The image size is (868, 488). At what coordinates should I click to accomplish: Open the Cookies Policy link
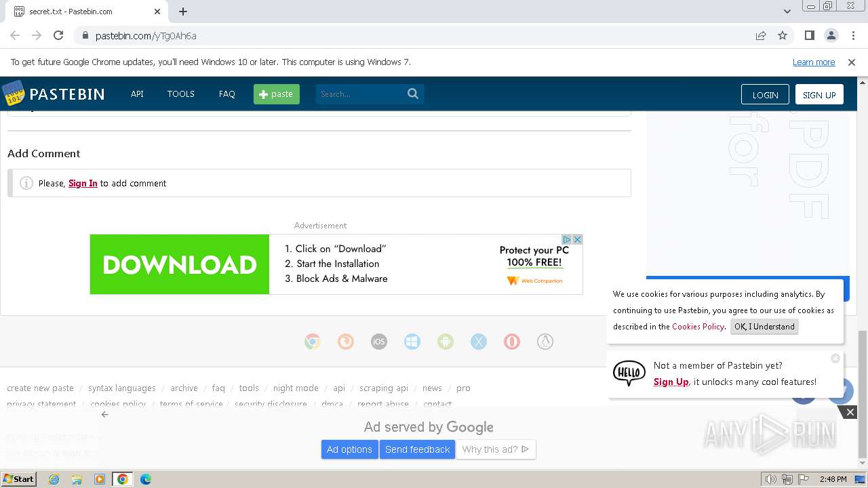pos(698,326)
